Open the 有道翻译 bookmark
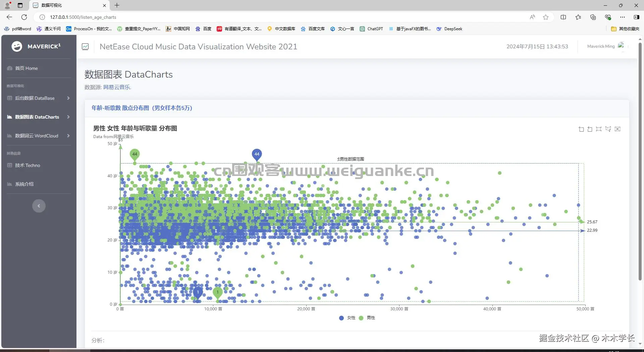The height and width of the screenshot is (352, 644). pyautogui.click(x=239, y=29)
